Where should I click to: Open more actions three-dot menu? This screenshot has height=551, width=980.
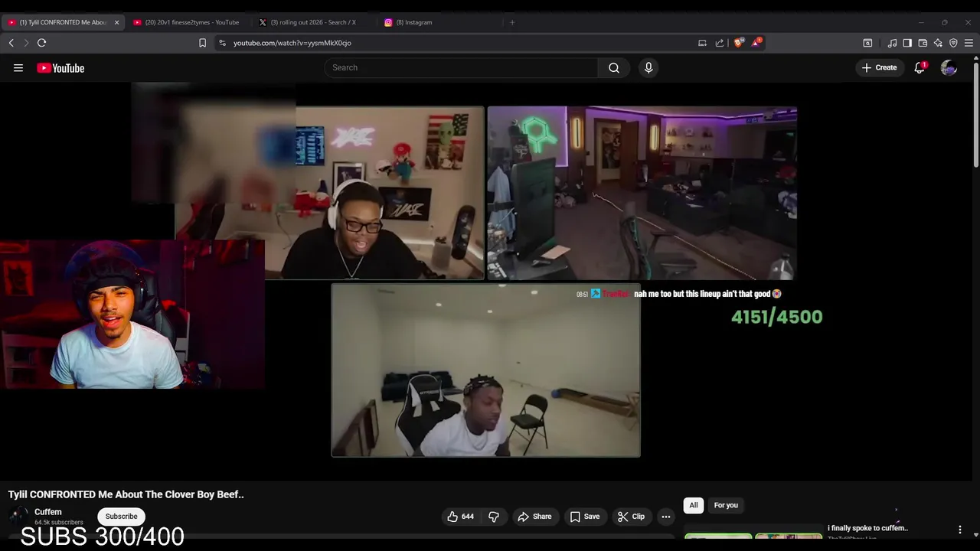[x=666, y=517]
